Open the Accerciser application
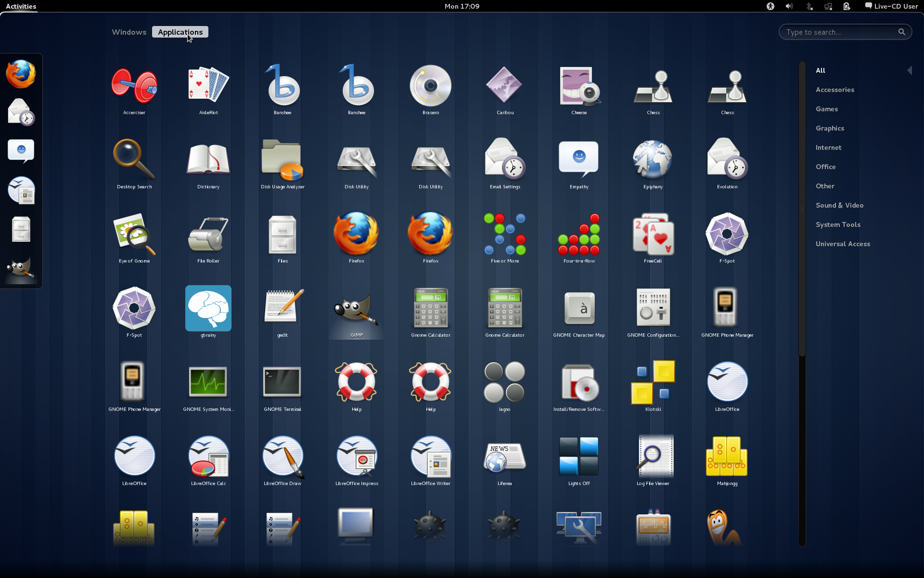The width and height of the screenshot is (924, 578). 134,91
